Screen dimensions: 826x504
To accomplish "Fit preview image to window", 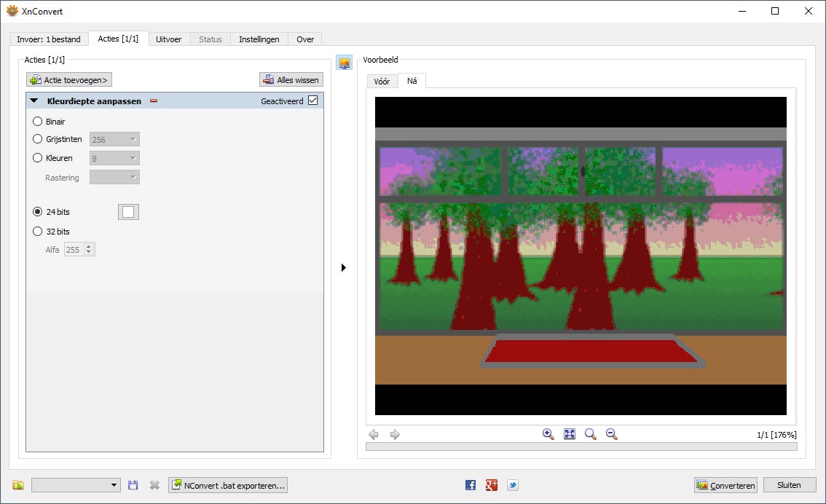I will tap(570, 434).
